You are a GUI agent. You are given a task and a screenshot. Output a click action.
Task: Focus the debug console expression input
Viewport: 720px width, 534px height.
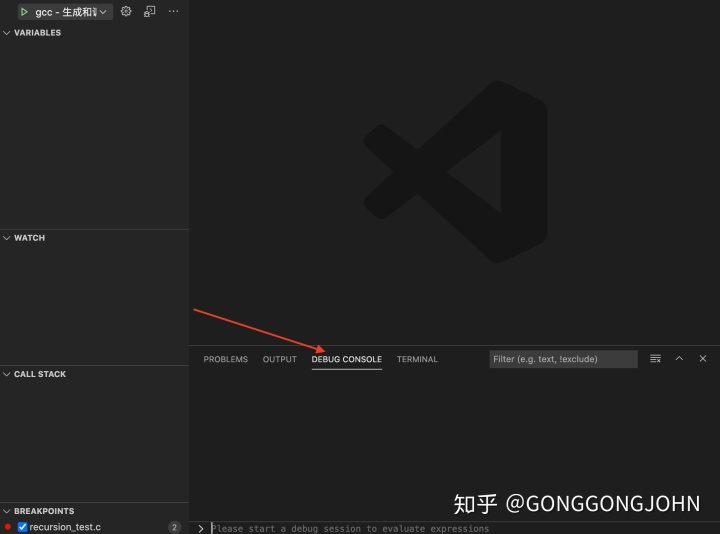tap(464, 528)
